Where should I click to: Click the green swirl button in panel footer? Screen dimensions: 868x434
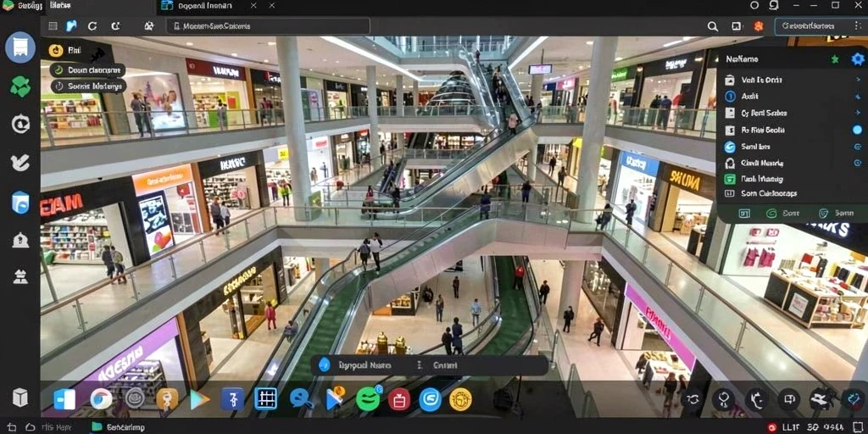tap(782, 213)
